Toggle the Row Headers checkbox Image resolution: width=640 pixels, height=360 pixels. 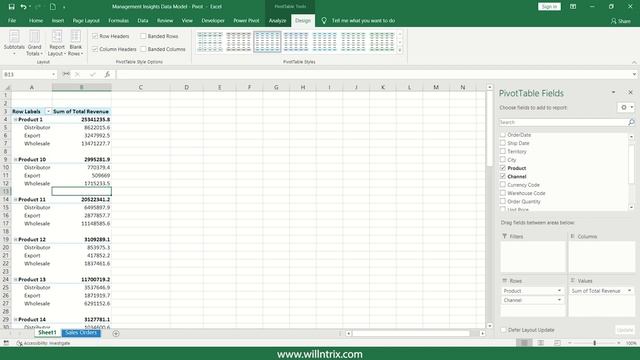95,36
